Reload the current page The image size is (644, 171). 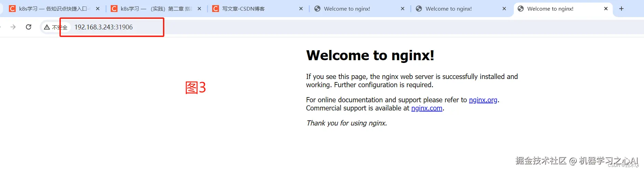(29, 27)
